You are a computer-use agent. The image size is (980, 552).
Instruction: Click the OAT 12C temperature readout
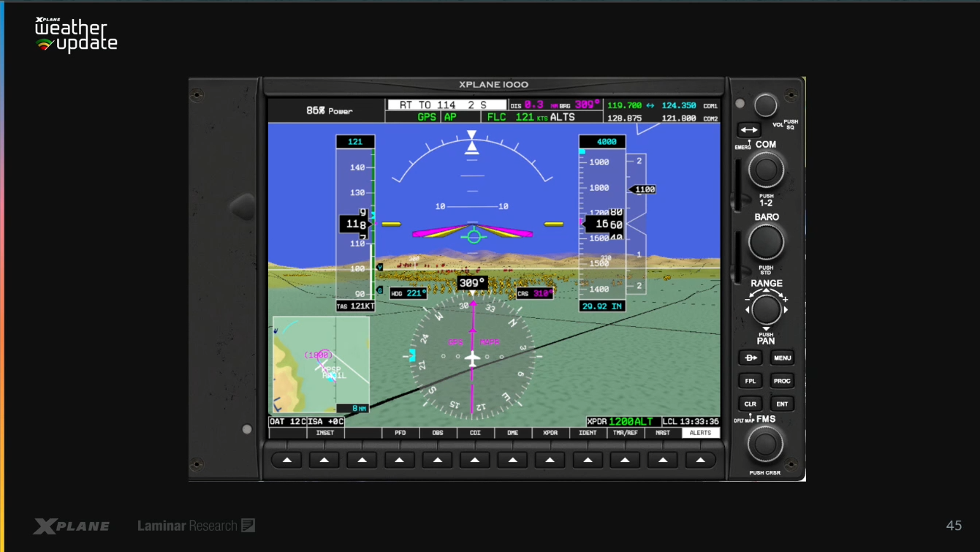287,422
